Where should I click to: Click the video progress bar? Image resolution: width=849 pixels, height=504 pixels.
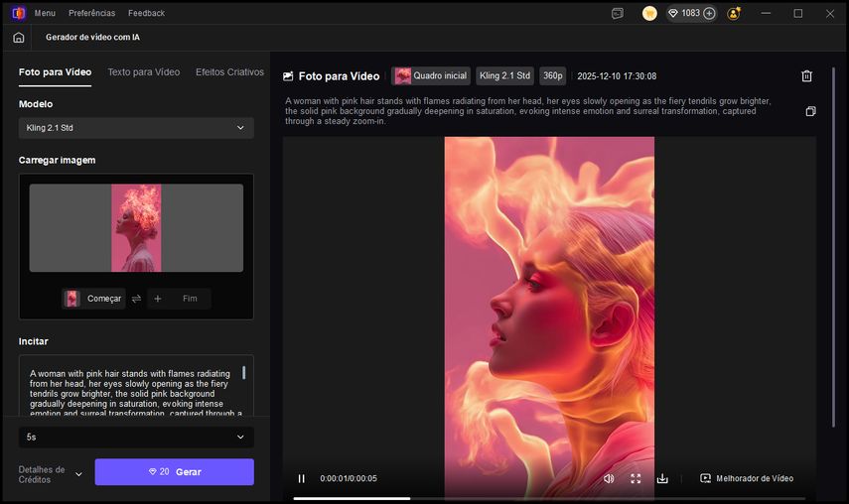click(x=549, y=499)
